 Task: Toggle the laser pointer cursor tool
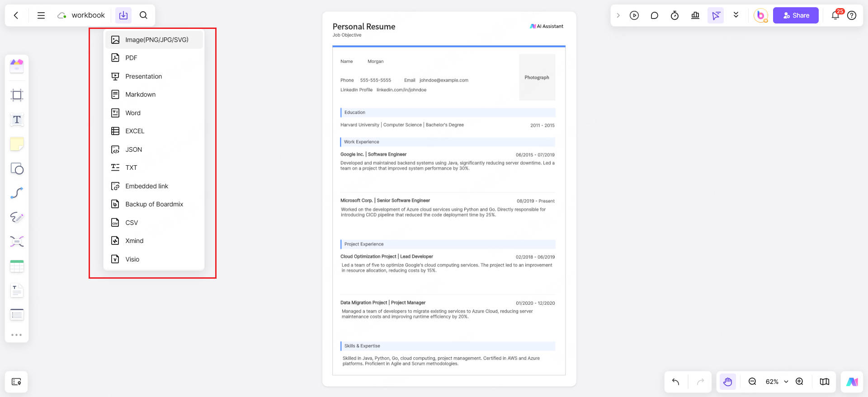(x=716, y=15)
